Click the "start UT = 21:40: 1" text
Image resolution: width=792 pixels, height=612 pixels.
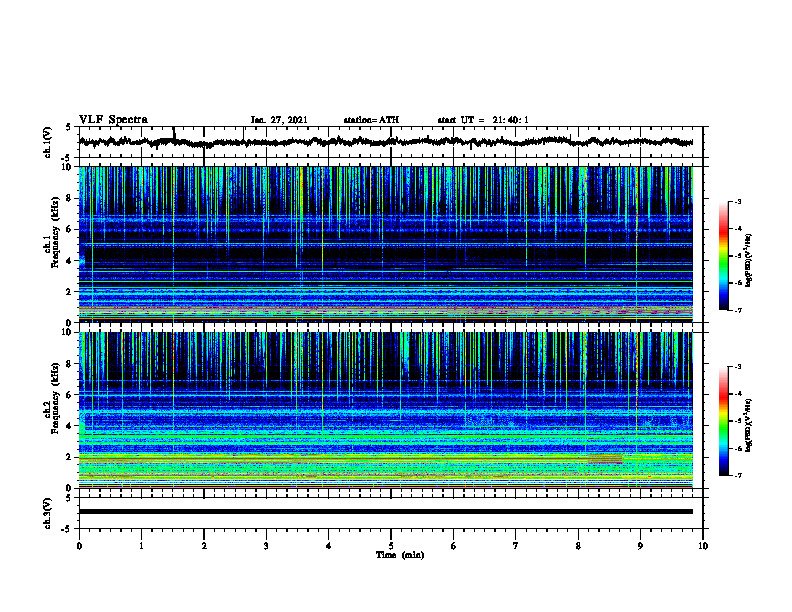coord(483,120)
